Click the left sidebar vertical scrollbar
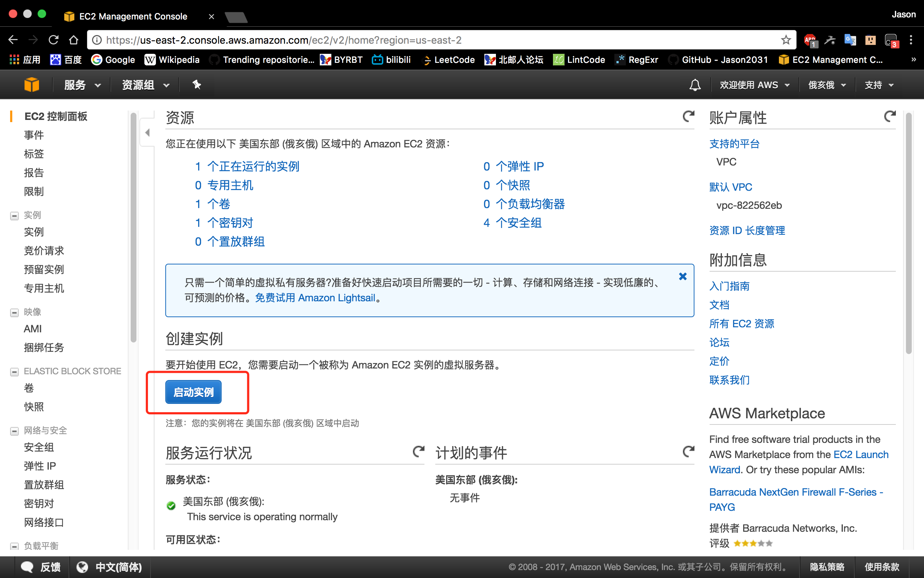The width and height of the screenshot is (924, 578). (x=133, y=228)
